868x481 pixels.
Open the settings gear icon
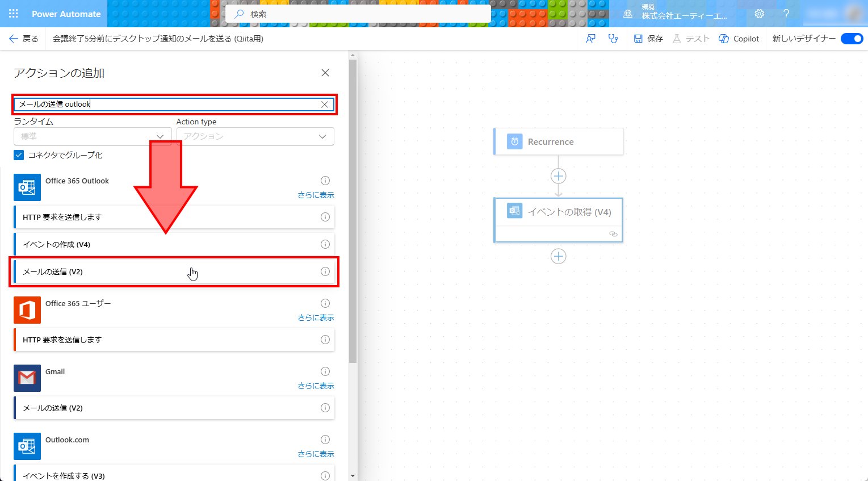pos(759,14)
